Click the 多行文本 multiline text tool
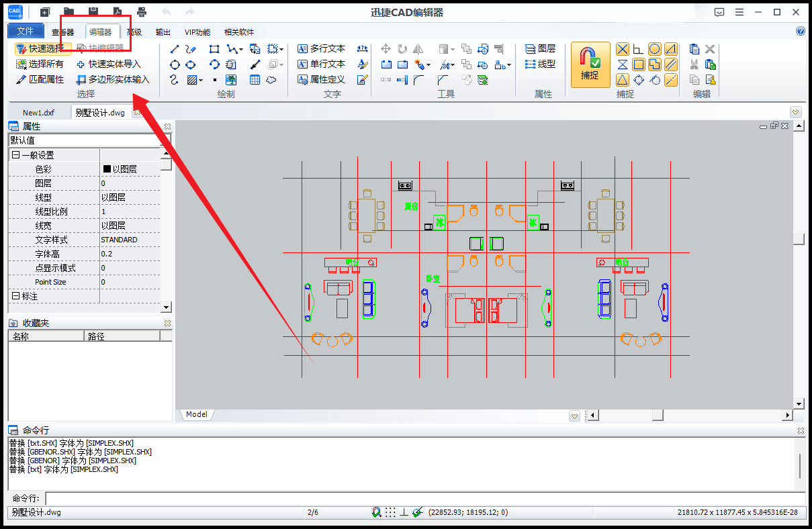This screenshot has width=812, height=529. click(x=321, y=49)
